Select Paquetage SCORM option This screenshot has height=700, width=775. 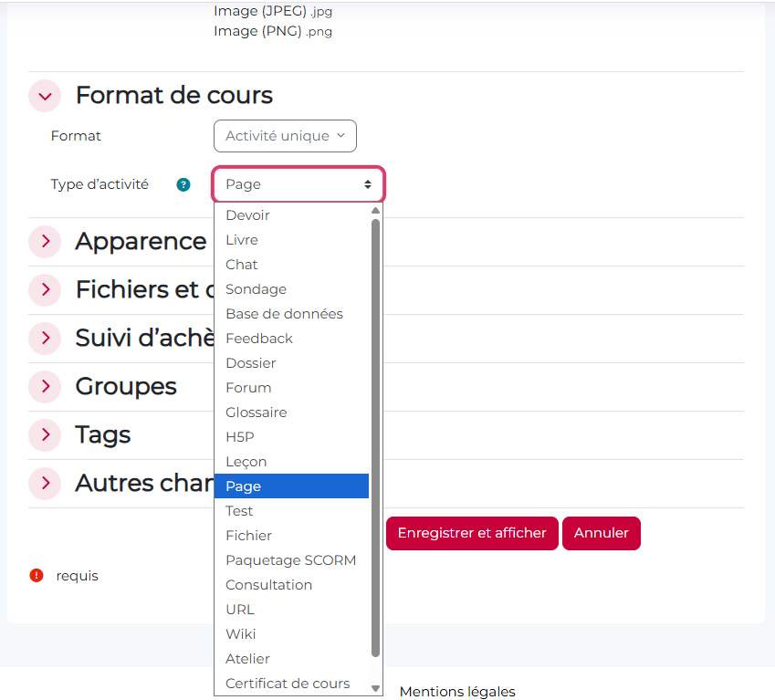290,560
